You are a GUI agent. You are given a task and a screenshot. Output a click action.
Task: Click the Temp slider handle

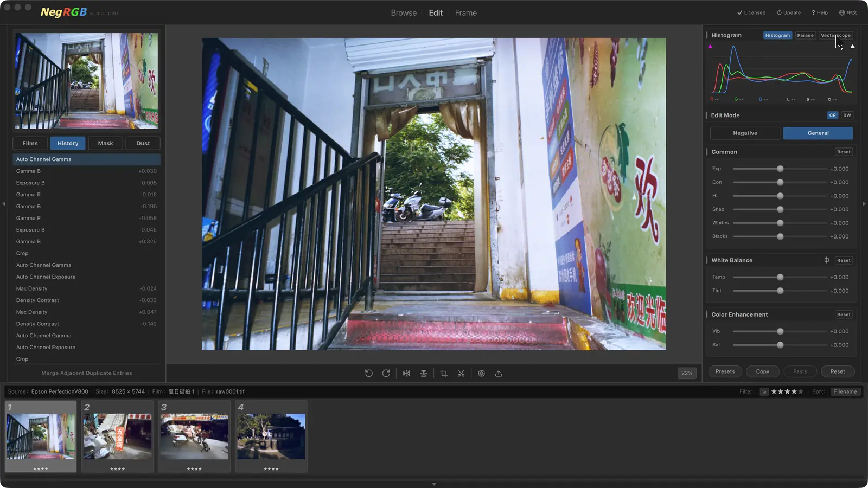tap(780, 277)
